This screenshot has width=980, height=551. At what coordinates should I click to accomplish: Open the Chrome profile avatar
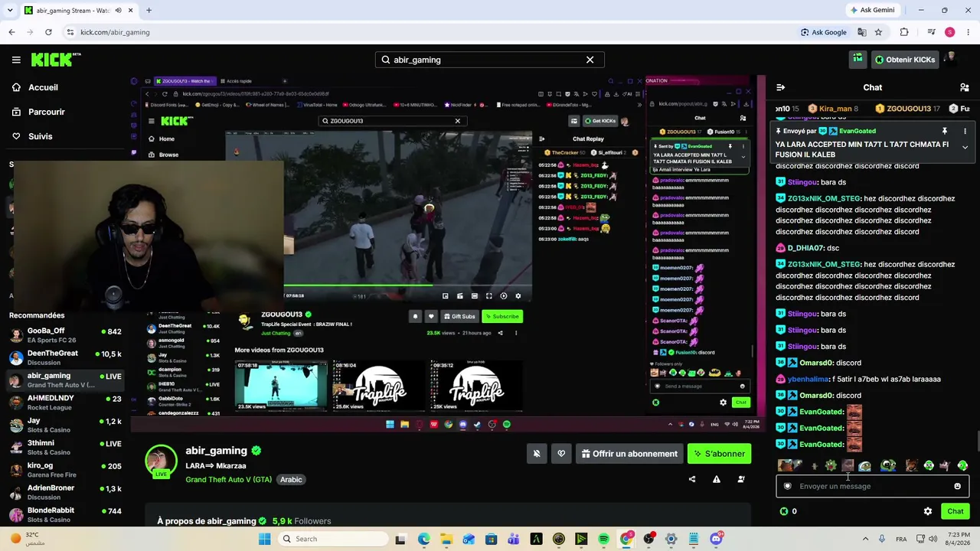[949, 32]
